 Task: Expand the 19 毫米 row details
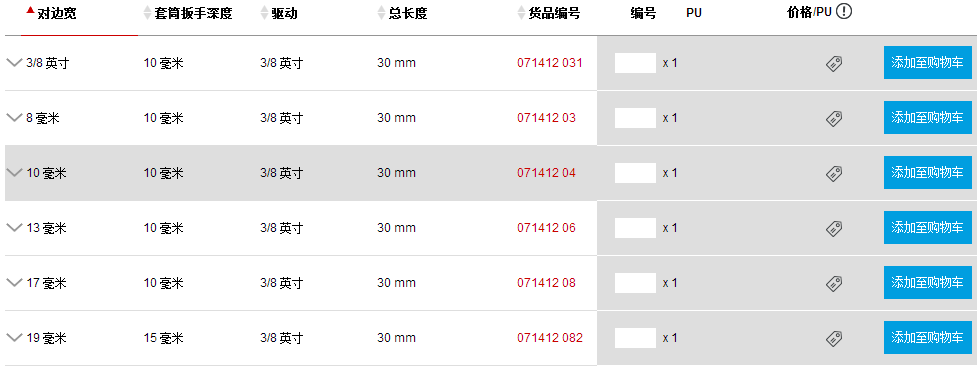(14, 337)
